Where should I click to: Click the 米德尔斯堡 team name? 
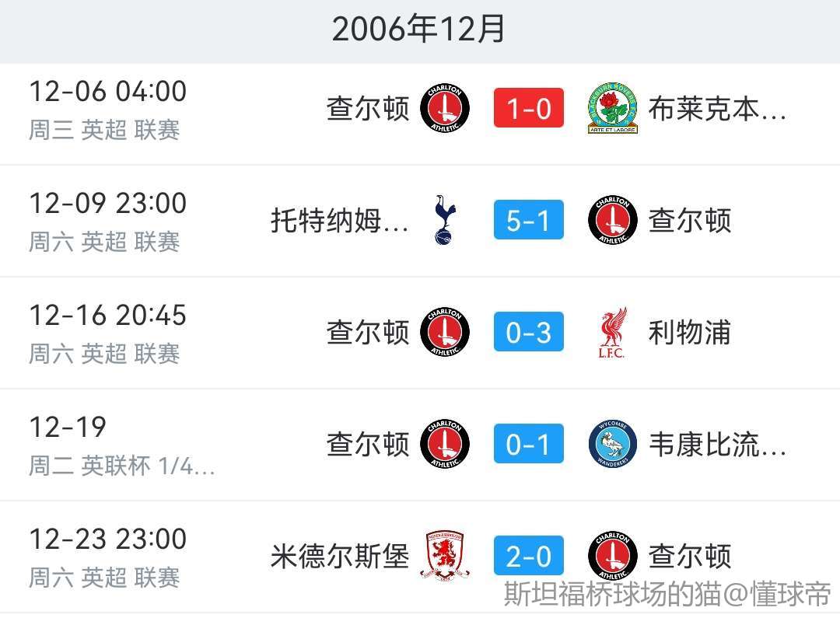(x=340, y=557)
